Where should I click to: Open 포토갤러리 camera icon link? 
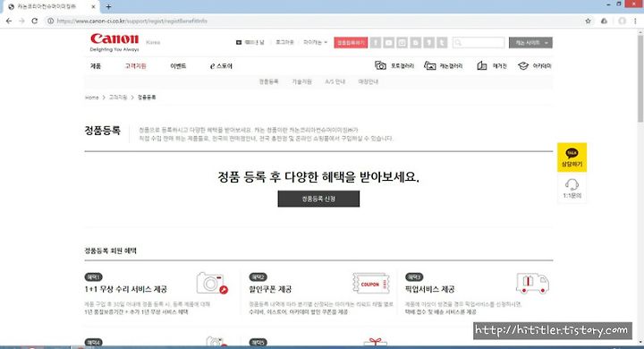[x=380, y=65]
